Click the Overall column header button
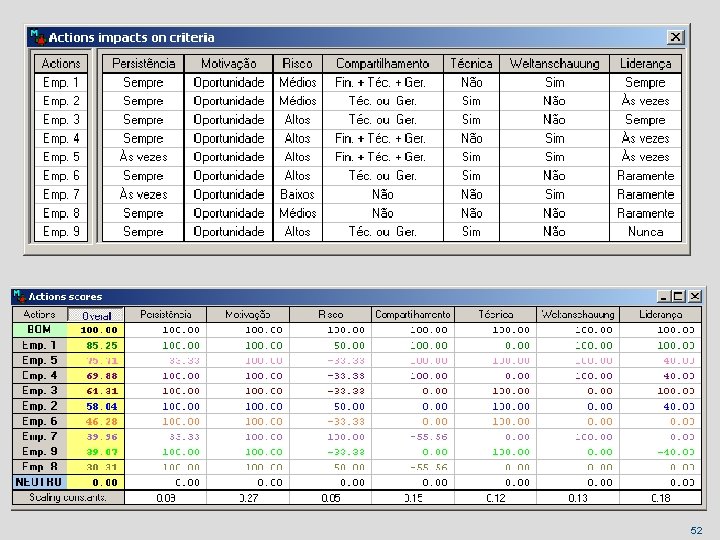The width and height of the screenshot is (720, 540). pyautogui.click(x=96, y=315)
